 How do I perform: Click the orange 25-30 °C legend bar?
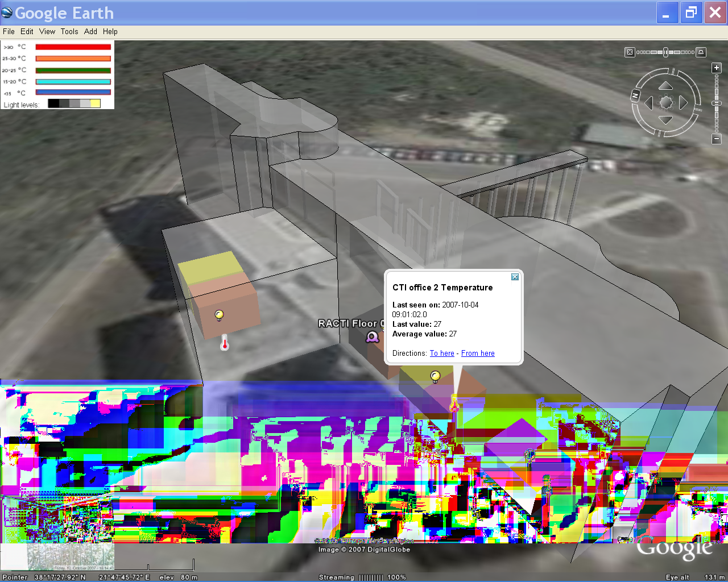pyautogui.click(x=73, y=59)
